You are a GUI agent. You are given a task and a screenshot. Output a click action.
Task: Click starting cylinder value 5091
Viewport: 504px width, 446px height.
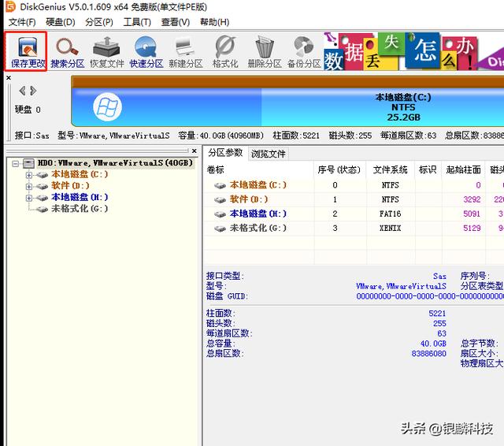coord(472,214)
